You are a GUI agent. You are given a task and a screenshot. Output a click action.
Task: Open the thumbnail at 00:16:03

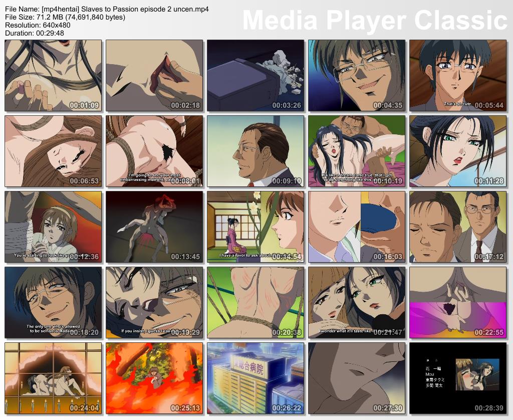[x=357, y=227]
